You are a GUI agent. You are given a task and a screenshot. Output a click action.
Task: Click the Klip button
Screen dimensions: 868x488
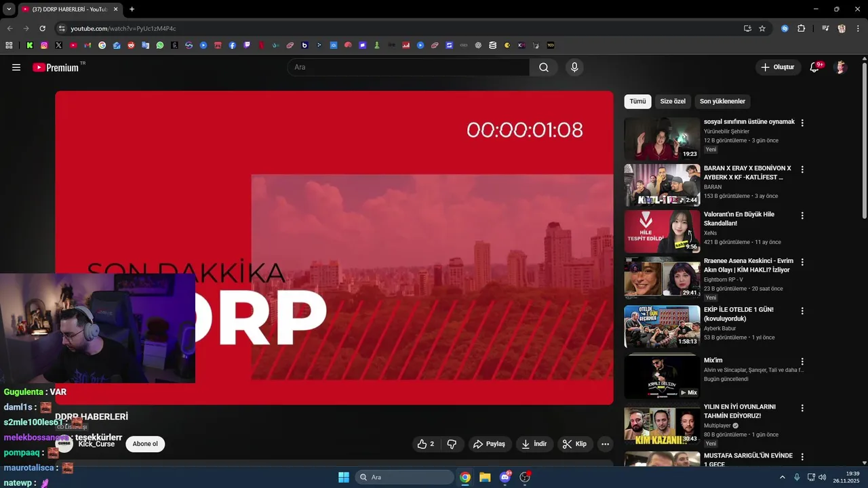coord(575,444)
